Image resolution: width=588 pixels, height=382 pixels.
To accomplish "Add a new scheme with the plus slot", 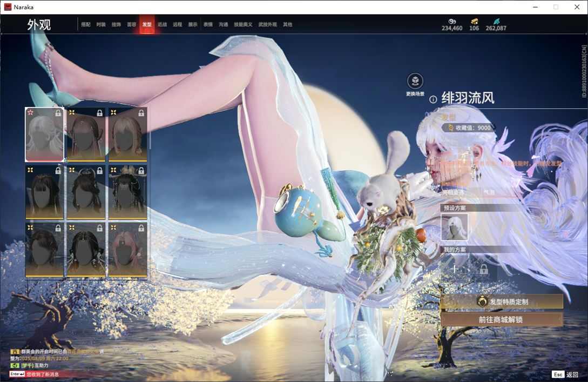I will coord(454,269).
